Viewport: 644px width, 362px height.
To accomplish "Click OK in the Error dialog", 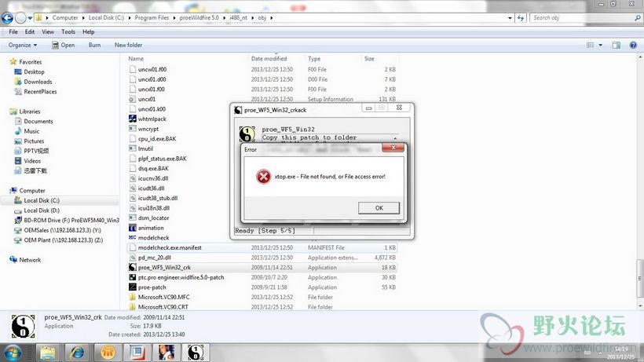I will (379, 207).
